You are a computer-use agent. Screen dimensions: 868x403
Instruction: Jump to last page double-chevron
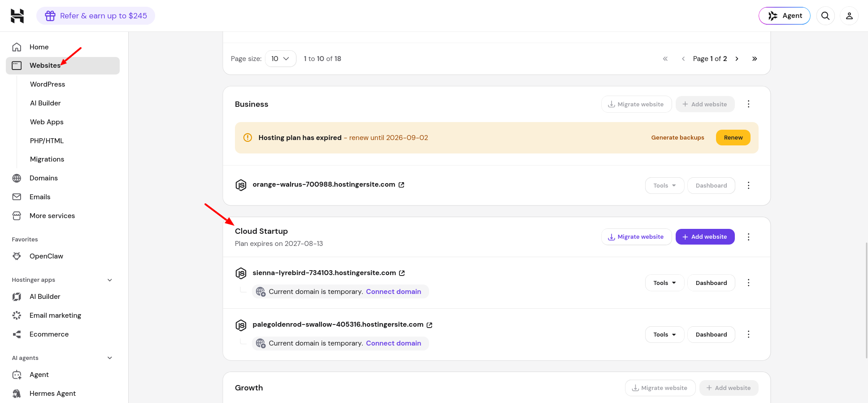coord(755,59)
